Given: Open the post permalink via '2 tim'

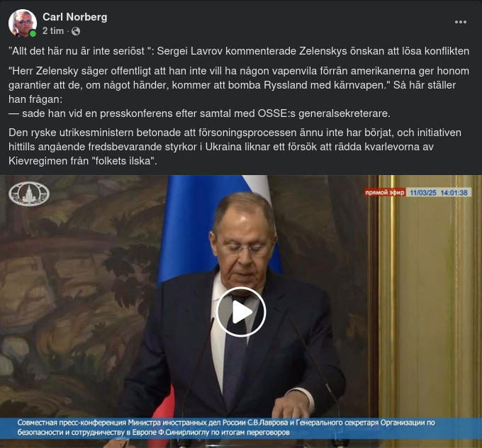Looking at the screenshot, I should [53, 31].
